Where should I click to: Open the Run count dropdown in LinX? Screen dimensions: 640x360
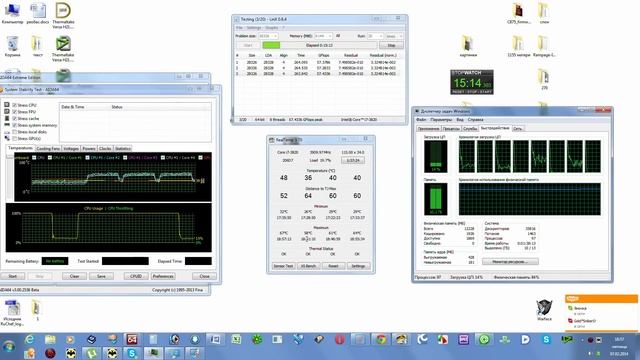point(375,36)
